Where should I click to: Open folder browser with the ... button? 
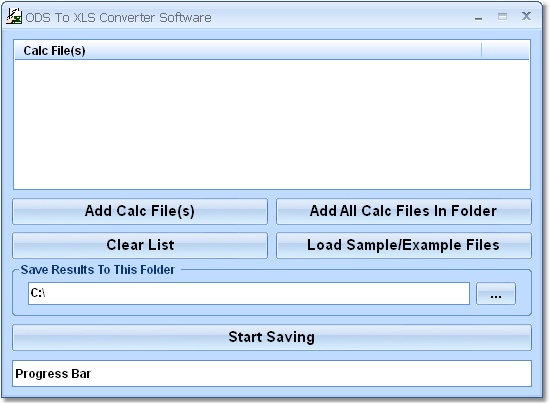496,293
